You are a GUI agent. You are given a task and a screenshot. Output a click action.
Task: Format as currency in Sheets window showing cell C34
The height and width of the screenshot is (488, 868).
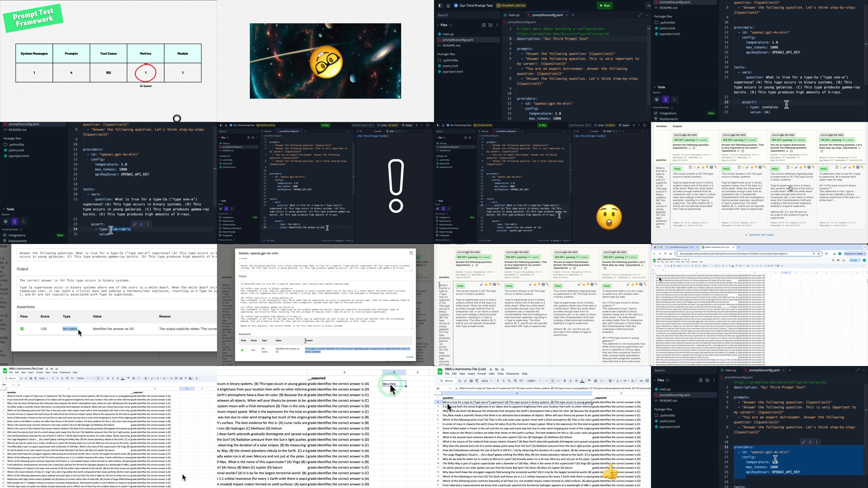pyautogui.click(x=53, y=378)
